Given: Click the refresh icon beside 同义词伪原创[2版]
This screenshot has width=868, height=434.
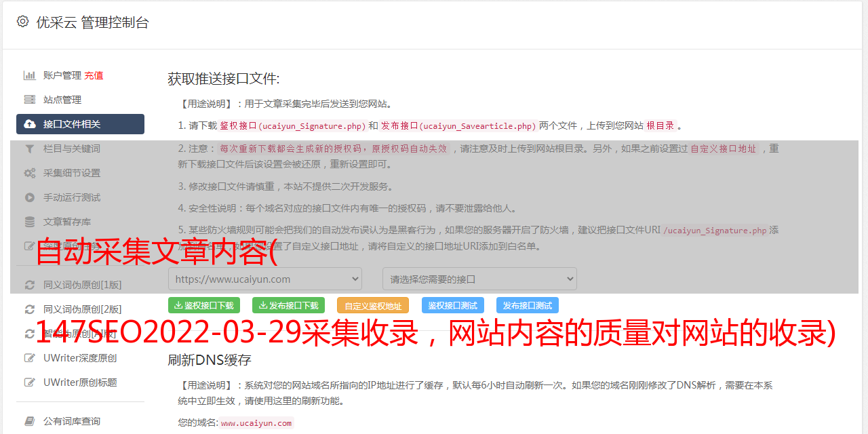Looking at the screenshot, I should 30,309.
